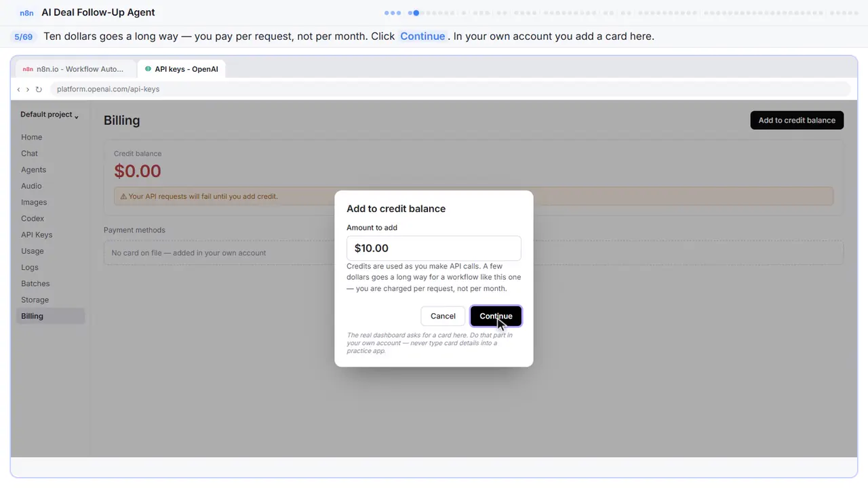Click the "Your API requests will fail" warning text
Image resolution: width=868 pixels, height=488 pixels.
point(203,197)
